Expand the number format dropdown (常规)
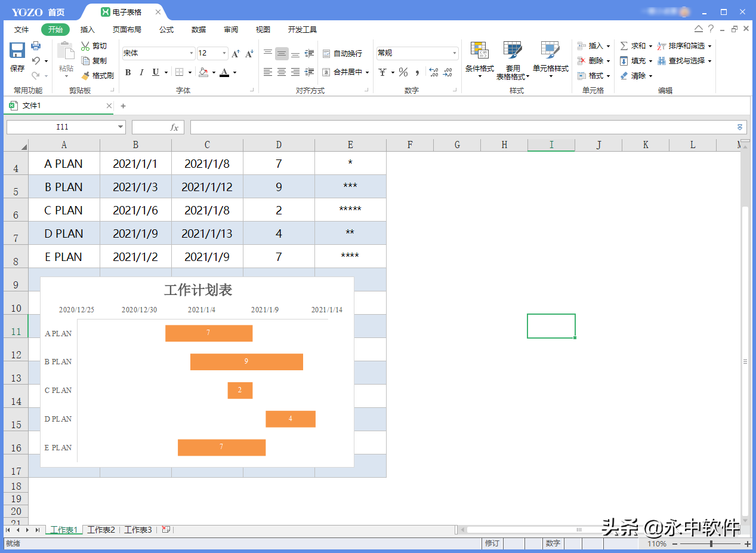The width and height of the screenshot is (756, 553). point(454,53)
